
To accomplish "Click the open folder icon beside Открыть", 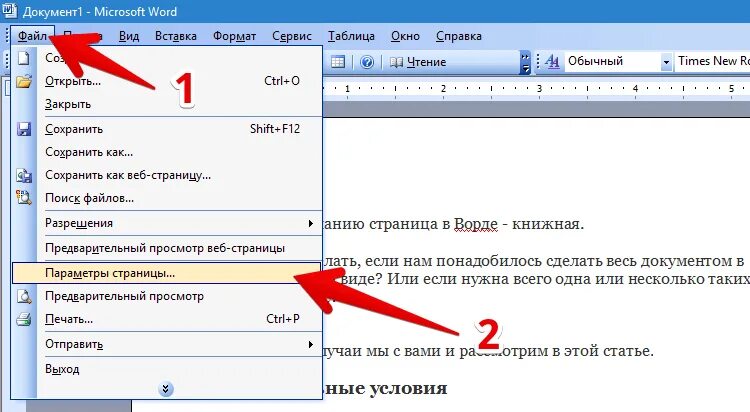I will point(24,81).
